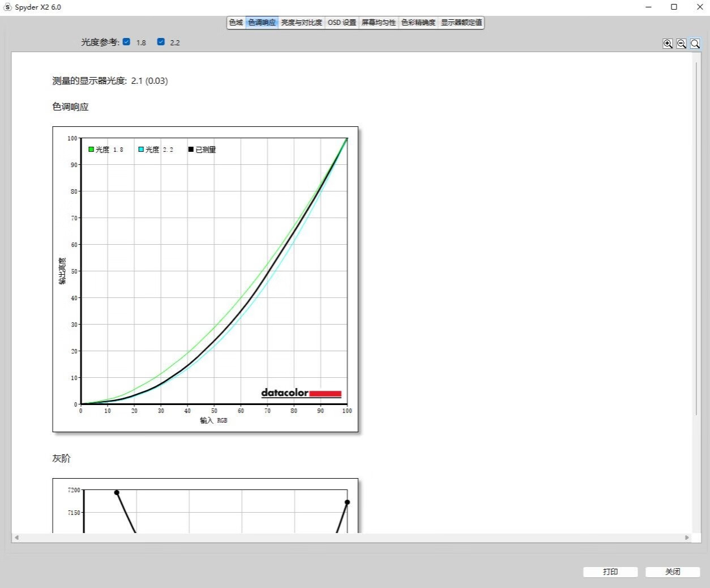Screen dimensions: 710x588
Task: Switch to the 显示器额定值 tab
Action: click(x=461, y=23)
